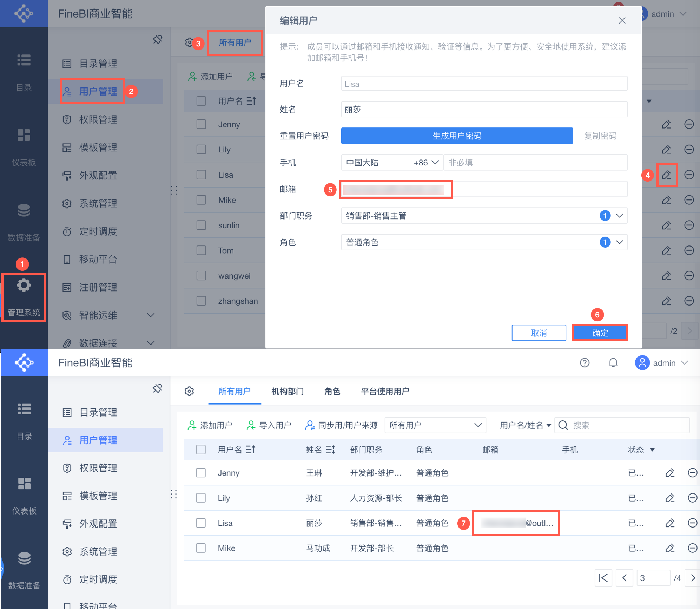Tick the select-all checkbox in the lower table header
The height and width of the screenshot is (609, 700).
pyautogui.click(x=201, y=450)
